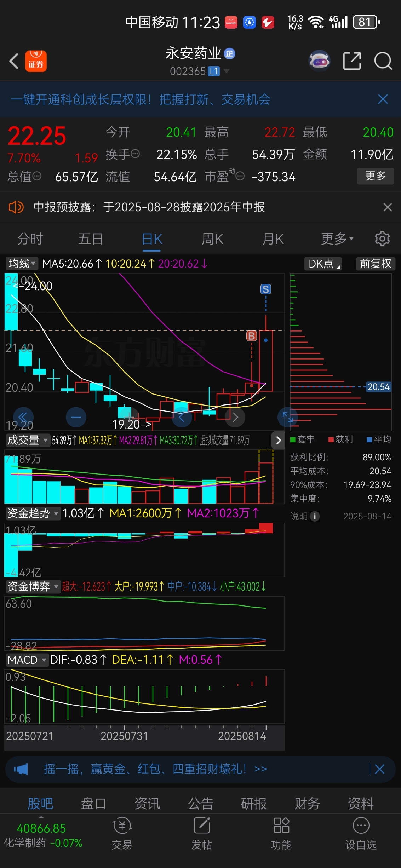Open the 公告 tab
The width and height of the screenshot is (401, 868).
tap(201, 804)
